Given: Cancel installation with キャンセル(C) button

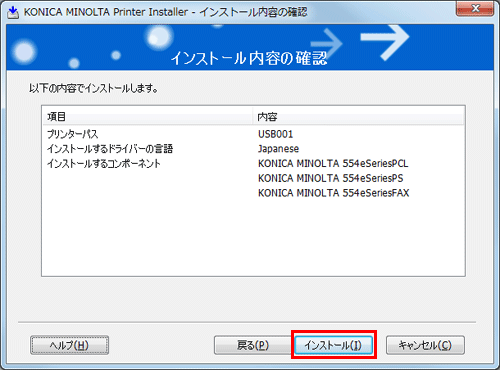Looking at the screenshot, I should pos(425,345).
